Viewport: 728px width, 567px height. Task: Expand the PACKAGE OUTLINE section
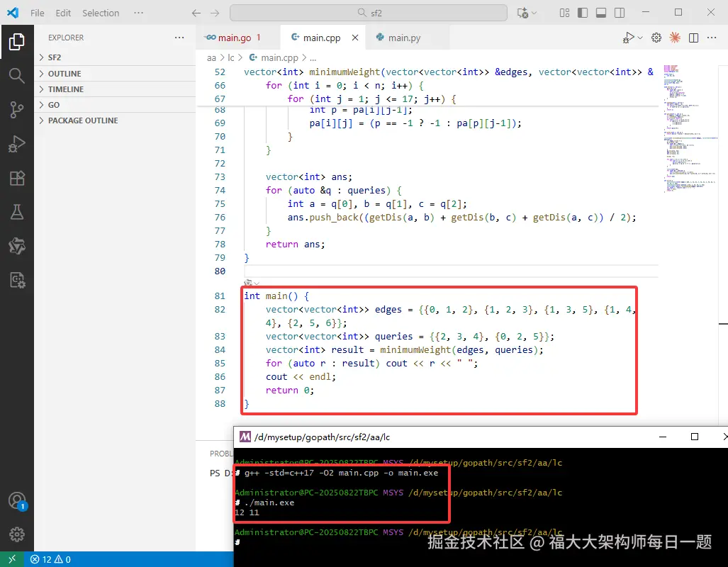coord(115,120)
